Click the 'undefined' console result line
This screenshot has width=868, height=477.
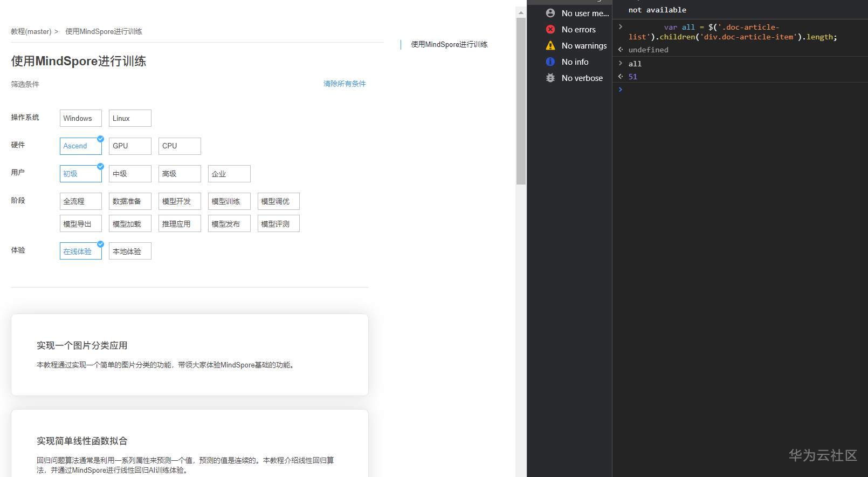point(648,50)
